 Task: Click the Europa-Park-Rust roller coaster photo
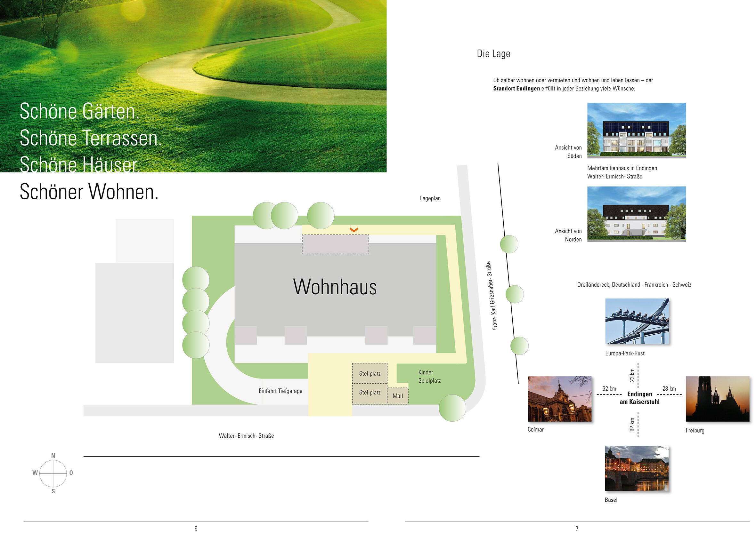click(x=637, y=321)
